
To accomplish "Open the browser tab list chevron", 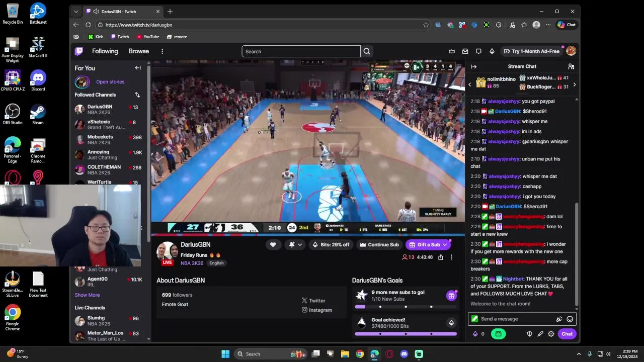I will [76, 12].
